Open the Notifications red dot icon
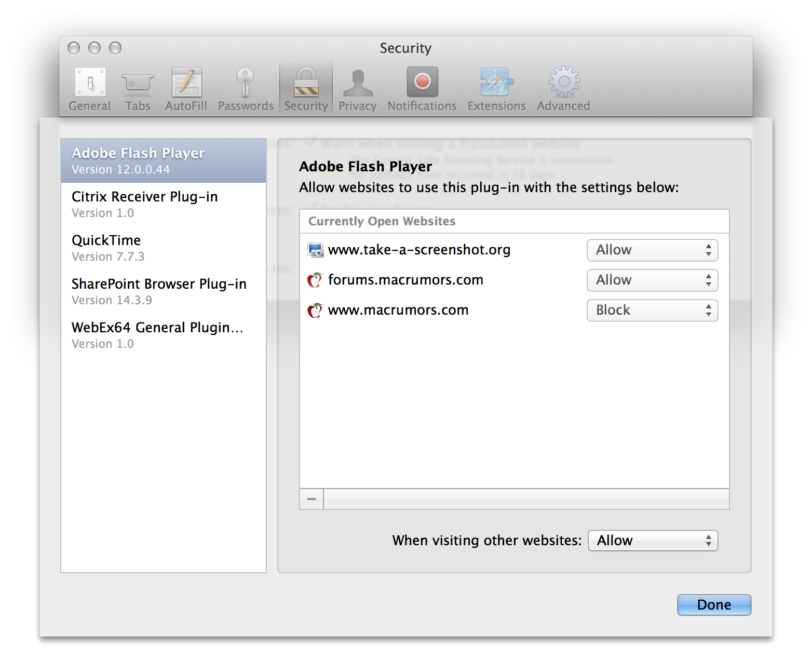The image size is (812, 648). pos(422,82)
